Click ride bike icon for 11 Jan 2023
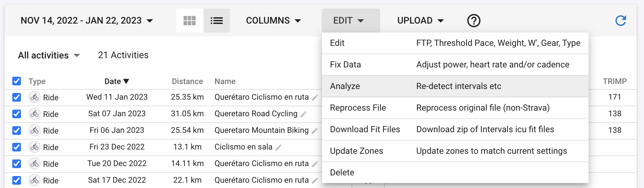This screenshot has height=188, width=644. coord(35,97)
